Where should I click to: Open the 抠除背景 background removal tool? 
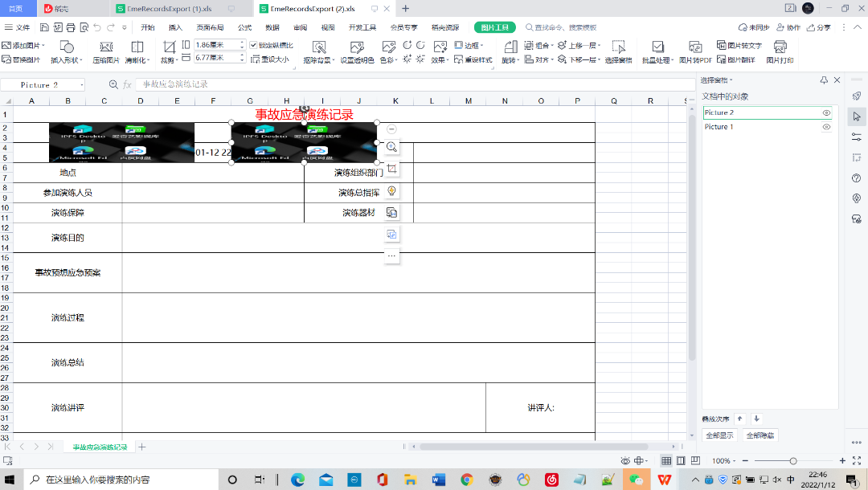click(x=319, y=47)
